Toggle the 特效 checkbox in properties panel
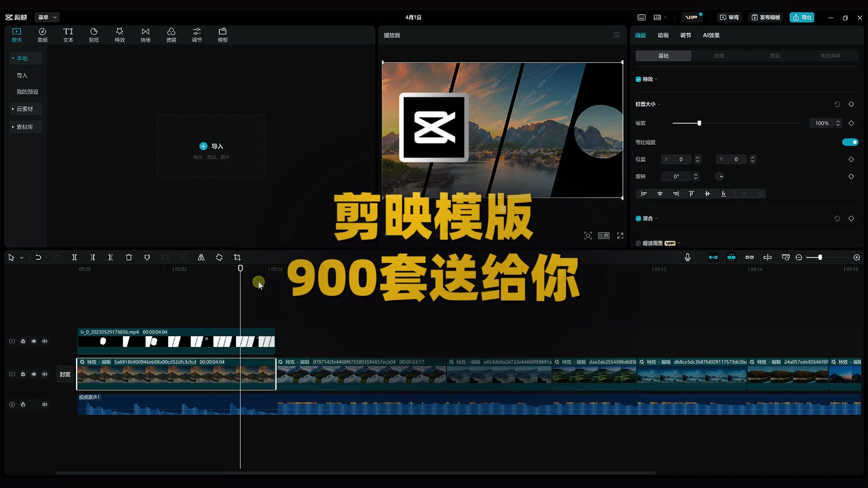Image resolution: width=868 pixels, height=488 pixels. point(638,79)
